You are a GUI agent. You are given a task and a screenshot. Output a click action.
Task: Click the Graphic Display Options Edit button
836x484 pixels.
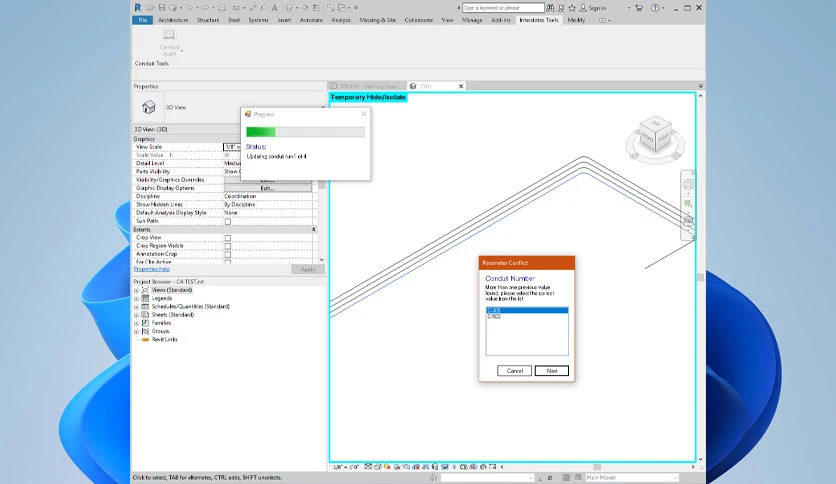pyautogui.click(x=268, y=188)
